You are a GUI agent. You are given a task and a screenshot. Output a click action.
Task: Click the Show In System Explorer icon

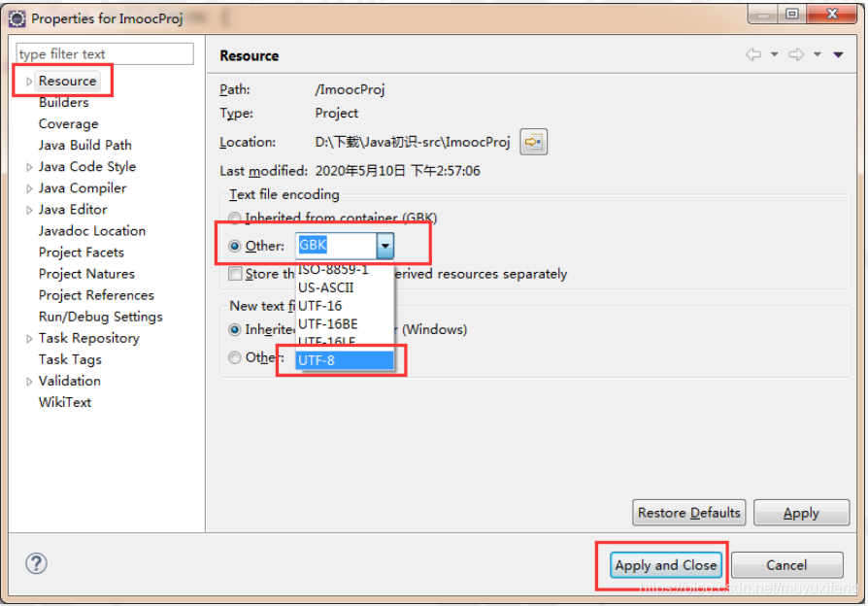532,142
